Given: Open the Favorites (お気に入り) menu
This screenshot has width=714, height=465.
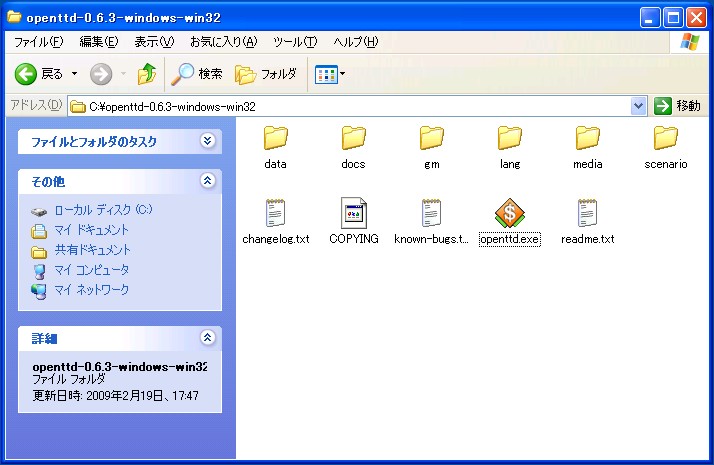Looking at the screenshot, I should (224, 42).
